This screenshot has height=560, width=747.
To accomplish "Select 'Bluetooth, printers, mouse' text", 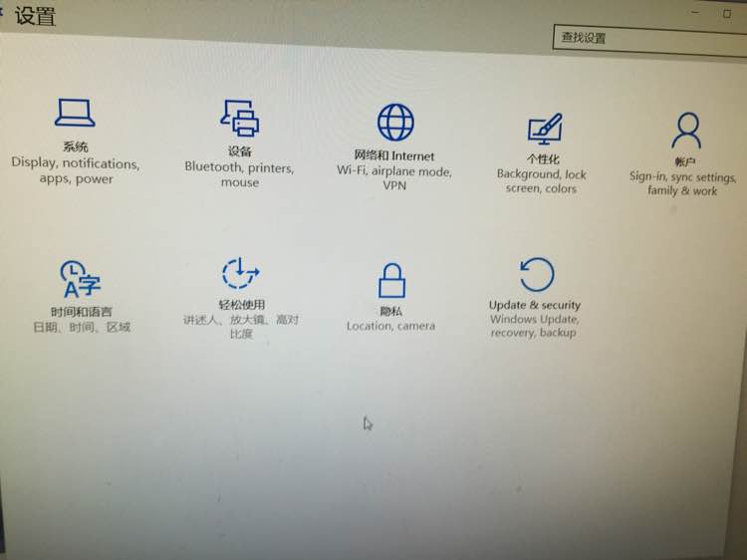I will pos(240,175).
